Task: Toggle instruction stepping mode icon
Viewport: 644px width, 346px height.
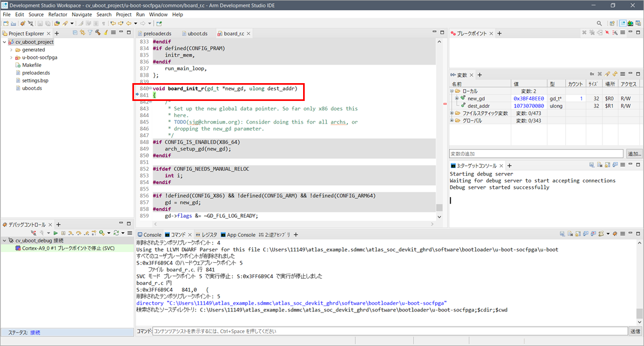Action: pos(93,233)
